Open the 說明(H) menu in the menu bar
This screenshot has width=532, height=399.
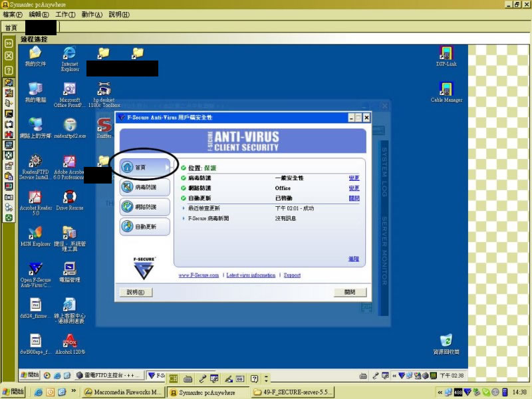[119, 15]
